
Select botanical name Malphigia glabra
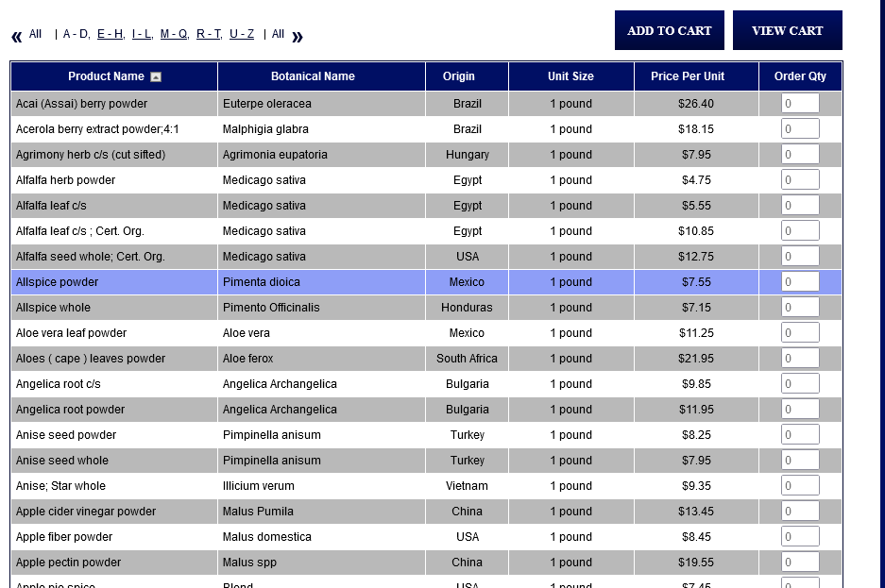[x=265, y=129]
